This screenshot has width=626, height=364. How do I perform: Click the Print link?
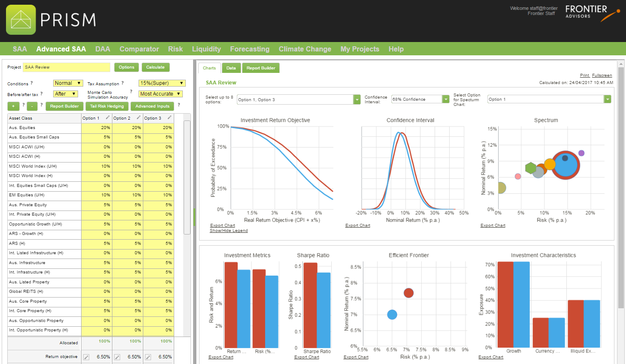click(x=585, y=75)
